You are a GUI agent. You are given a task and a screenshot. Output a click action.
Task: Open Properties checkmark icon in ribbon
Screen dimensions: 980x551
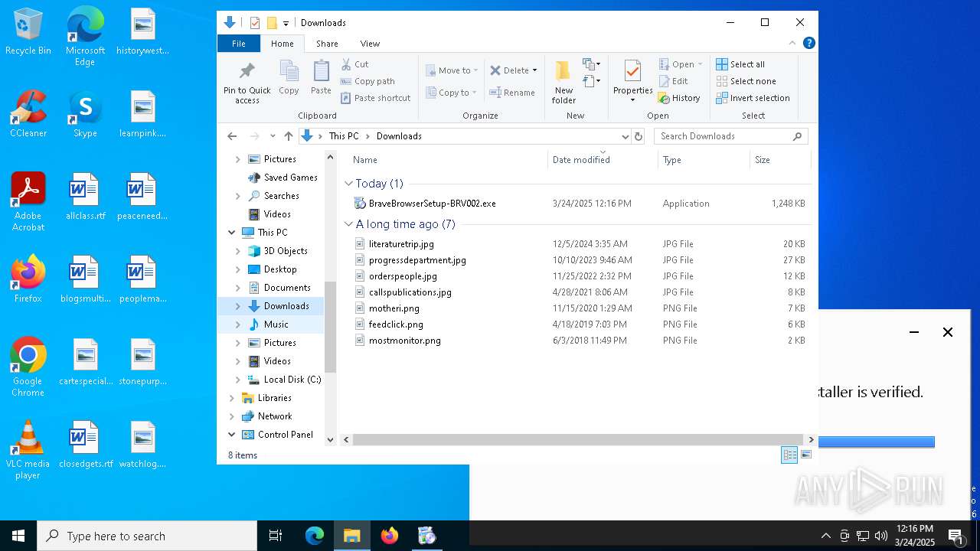pyautogui.click(x=632, y=71)
